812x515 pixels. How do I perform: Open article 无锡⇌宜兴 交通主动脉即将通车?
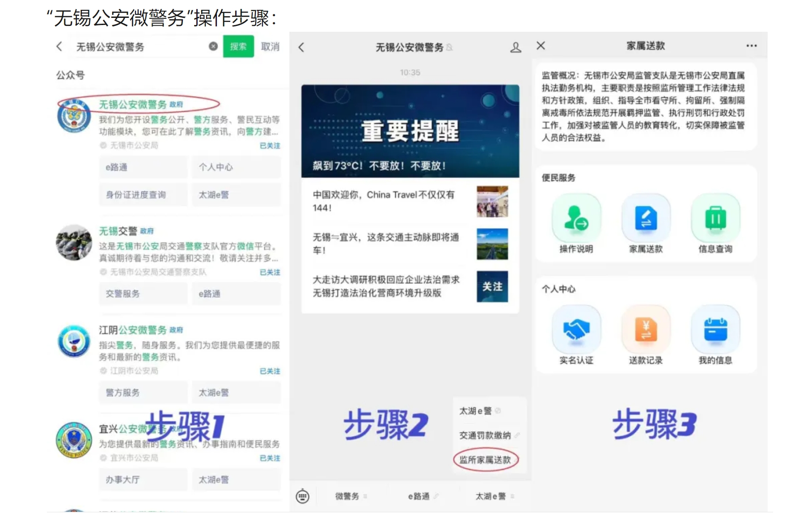click(x=385, y=244)
